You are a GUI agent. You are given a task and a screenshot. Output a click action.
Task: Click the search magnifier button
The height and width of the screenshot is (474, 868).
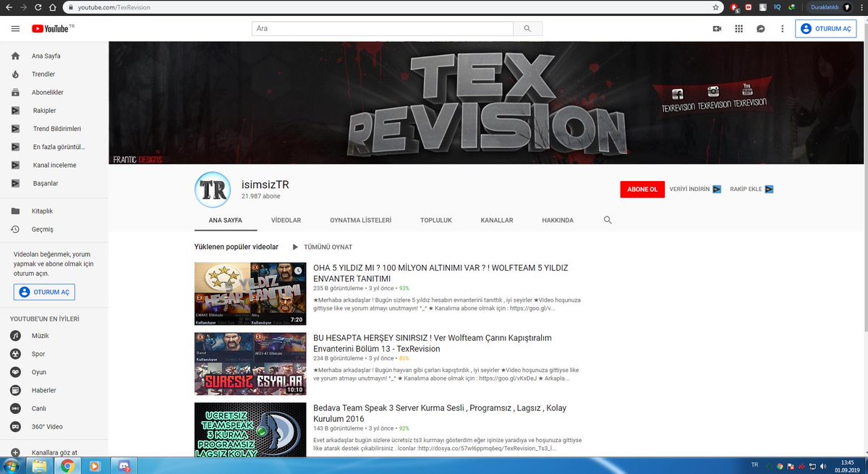[x=527, y=28]
